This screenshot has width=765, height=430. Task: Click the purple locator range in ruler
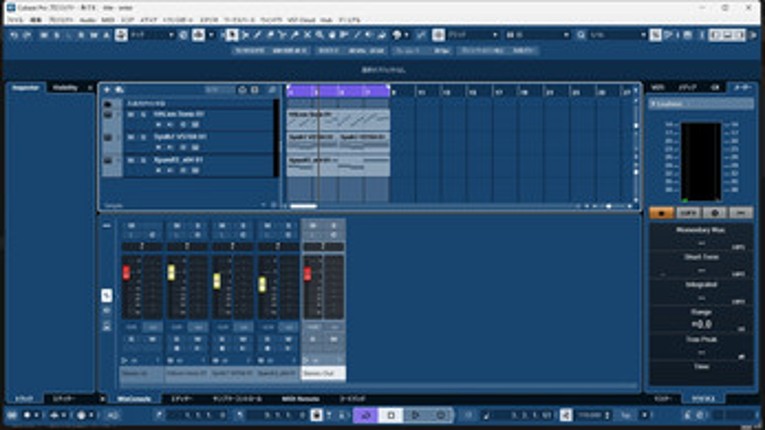338,91
